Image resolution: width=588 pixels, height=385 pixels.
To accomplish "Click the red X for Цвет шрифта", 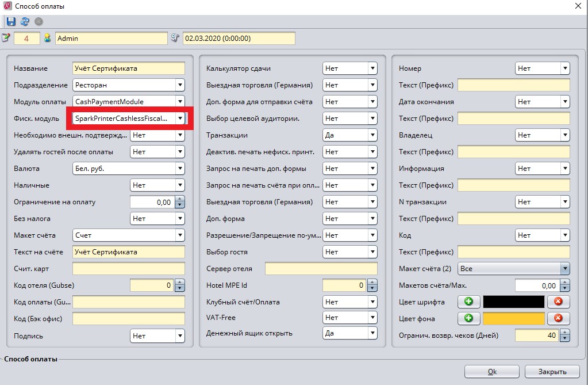I will coord(558,302).
